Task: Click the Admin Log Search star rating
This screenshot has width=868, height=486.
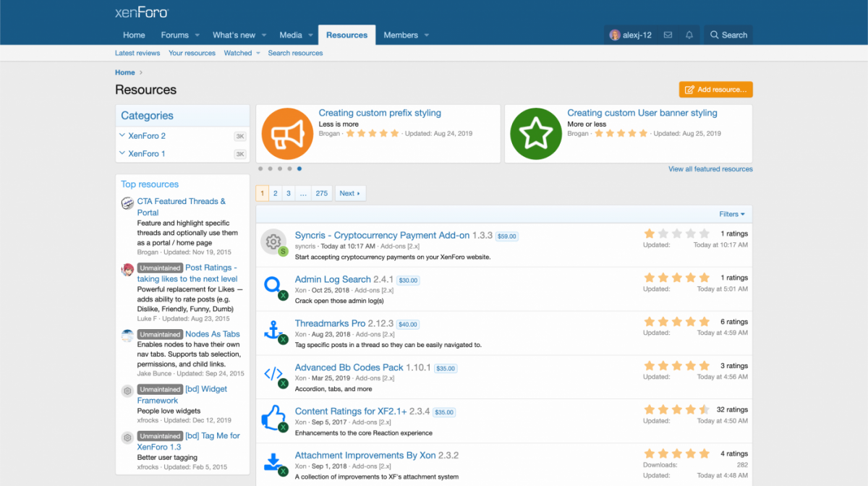Action: tap(677, 278)
